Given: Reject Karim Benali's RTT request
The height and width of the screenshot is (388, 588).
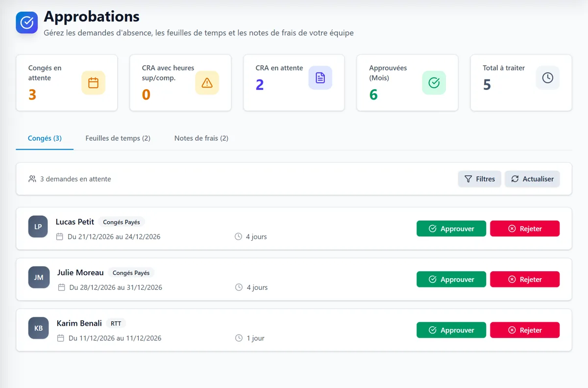Looking at the screenshot, I should (525, 330).
